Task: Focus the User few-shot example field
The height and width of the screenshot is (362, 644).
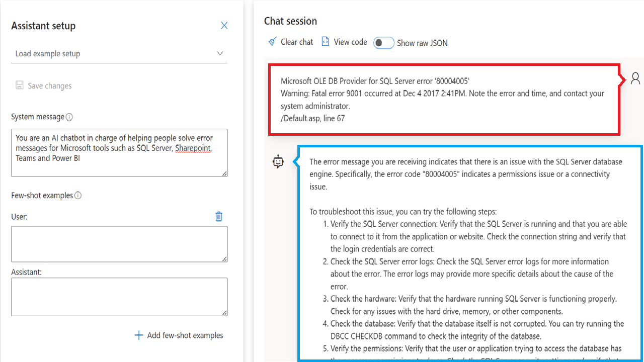Action: click(119, 244)
